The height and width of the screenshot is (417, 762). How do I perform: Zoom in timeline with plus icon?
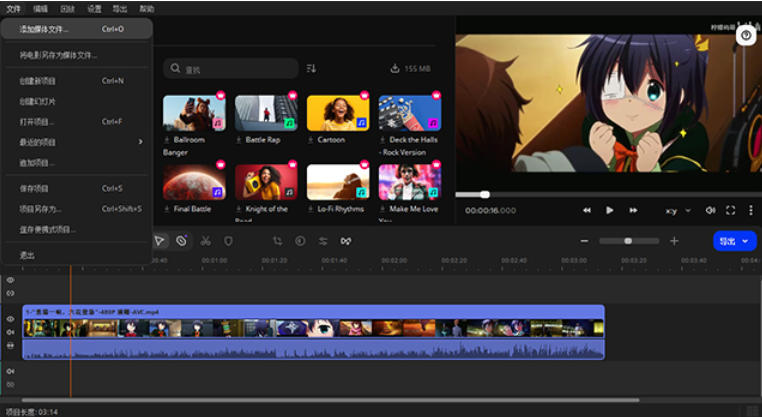[674, 241]
